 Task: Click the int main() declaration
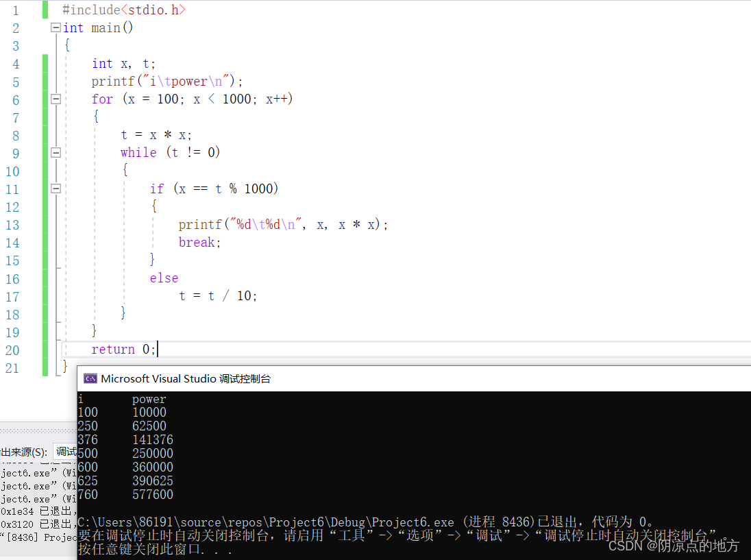(98, 28)
